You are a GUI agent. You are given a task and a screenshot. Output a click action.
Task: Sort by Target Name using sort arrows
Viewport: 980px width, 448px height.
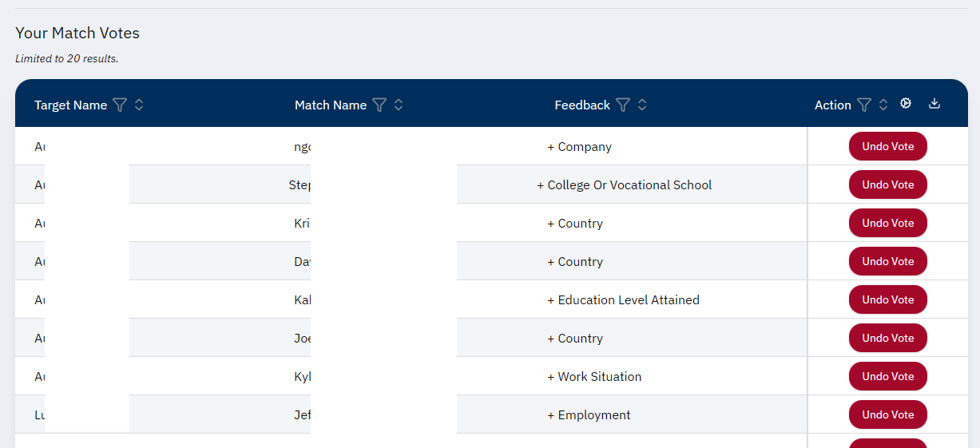(x=139, y=105)
